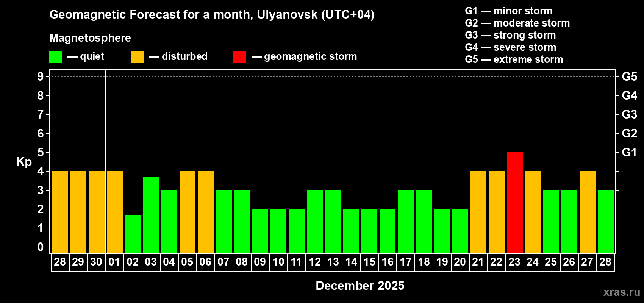Click the last date label 28 of December

tap(605, 262)
